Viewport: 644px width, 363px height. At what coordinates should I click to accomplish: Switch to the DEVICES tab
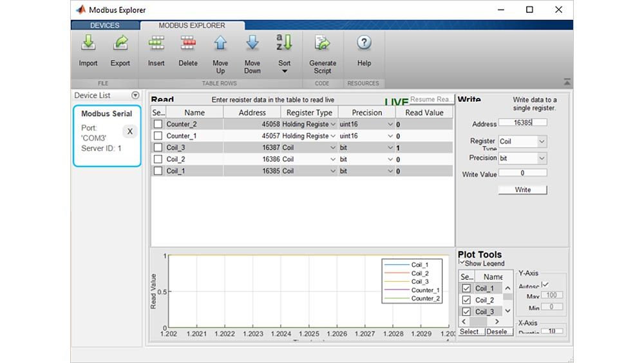105,26
